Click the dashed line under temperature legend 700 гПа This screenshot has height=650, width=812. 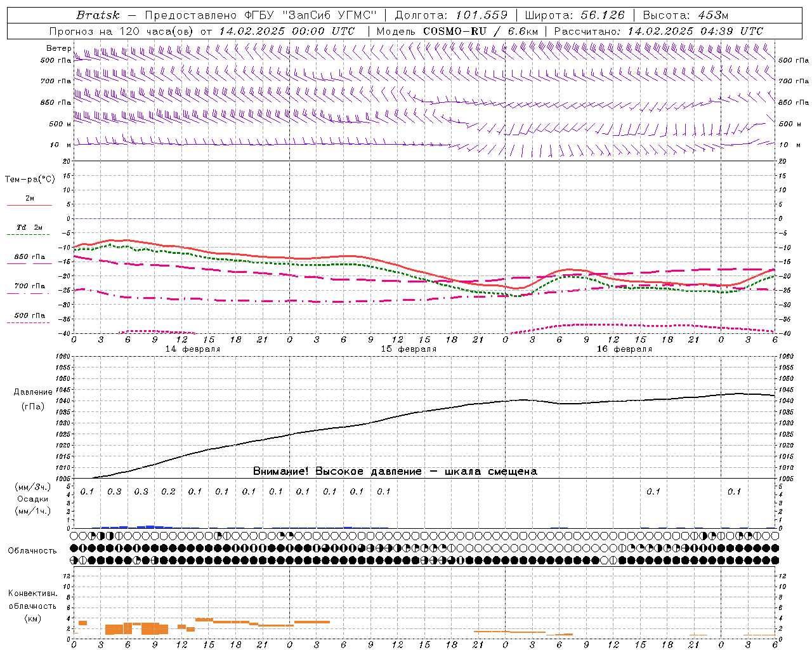point(29,293)
